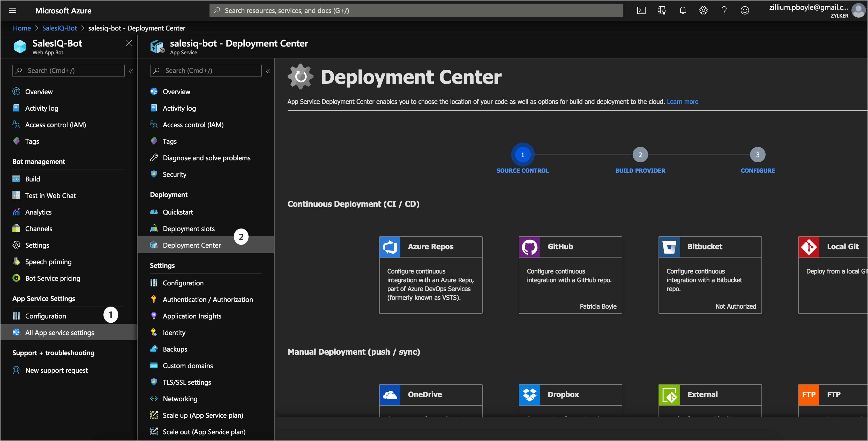Open Deployment Center menu item
This screenshot has height=441, width=868.
[206, 245]
